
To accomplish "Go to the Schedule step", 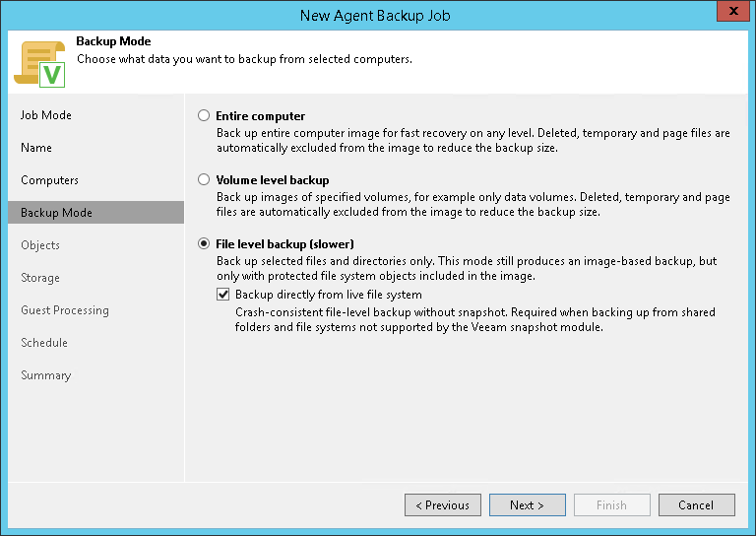I will [x=44, y=343].
